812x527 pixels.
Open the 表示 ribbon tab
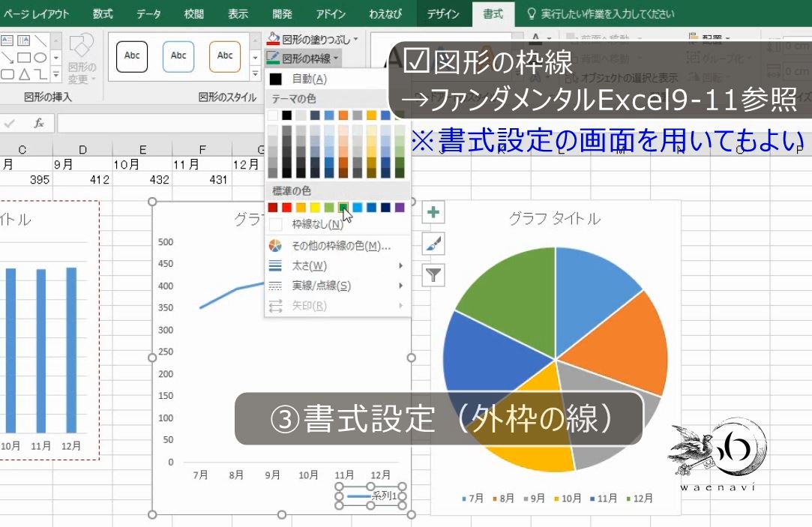pos(238,14)
